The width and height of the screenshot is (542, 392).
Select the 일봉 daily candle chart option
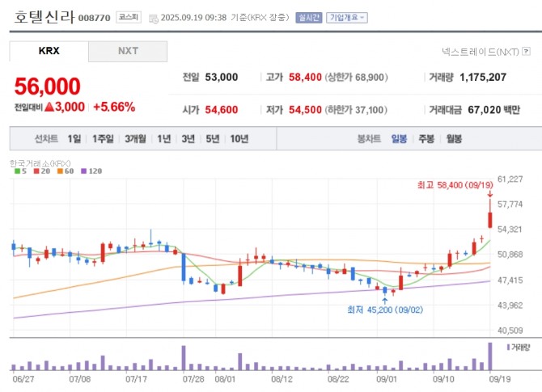[x=399, y=139]
